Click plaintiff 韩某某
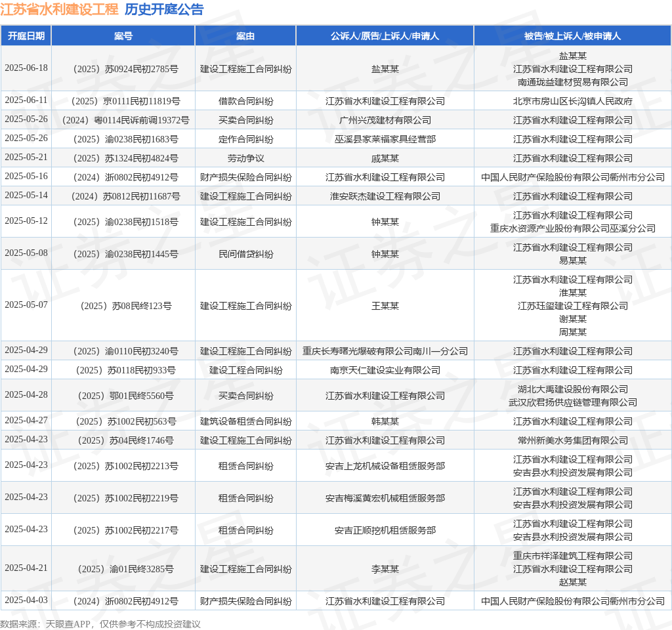 pyautogui.click(x=385, y=421)
